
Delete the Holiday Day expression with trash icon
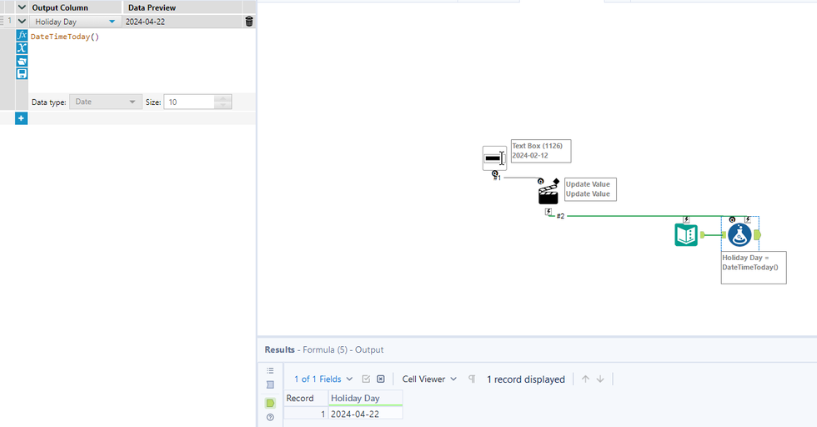click(249, 21)
